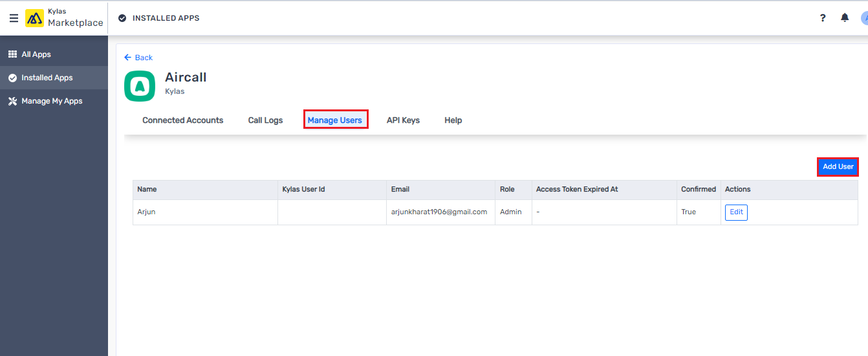This screenshot has width=868, height=356.
Task: Select the arjunkharat1906@gmail.com email cell
Action: (x=440, y=212)
